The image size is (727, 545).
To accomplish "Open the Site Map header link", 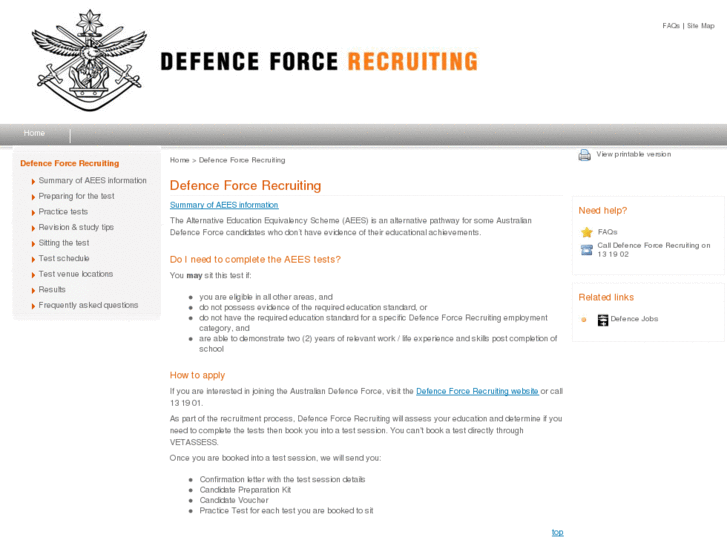I will click(701, 26).
